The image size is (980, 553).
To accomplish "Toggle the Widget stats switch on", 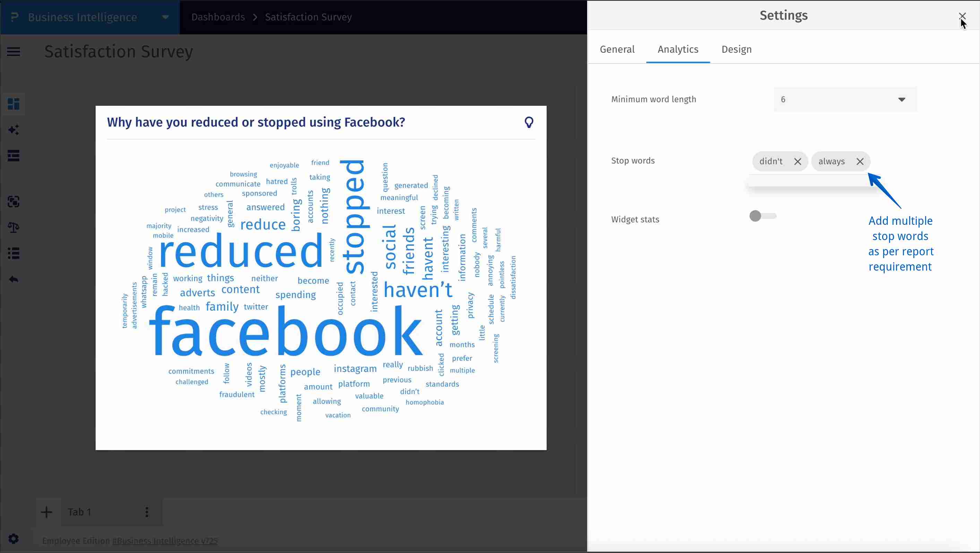I will click(x=763, y=216).
